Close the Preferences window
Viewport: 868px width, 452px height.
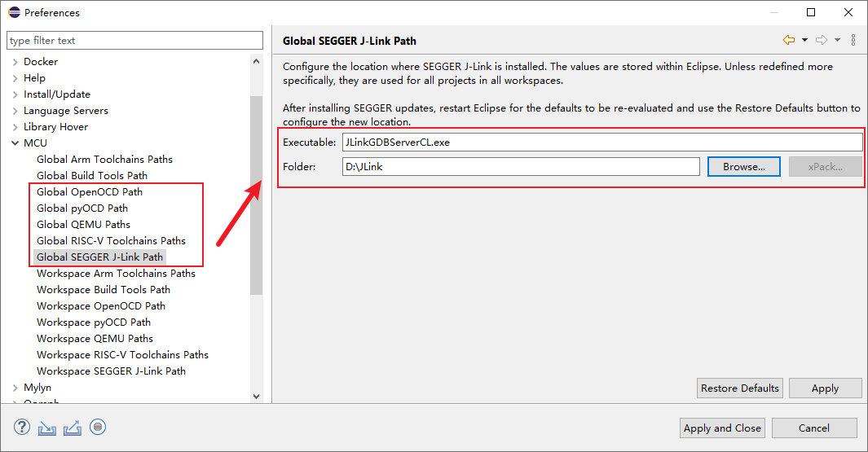coord(848,12)
